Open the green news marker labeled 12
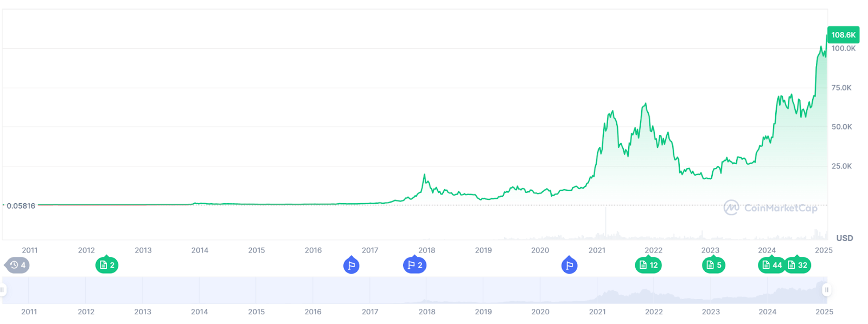The height and width of the screenshot is (324, 868). click(x=648, y=265)
